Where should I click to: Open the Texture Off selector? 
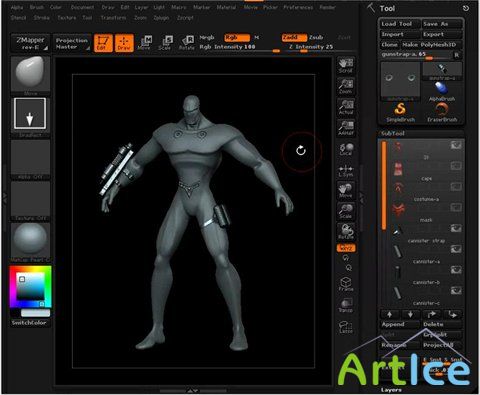click(x=30, y=201)
